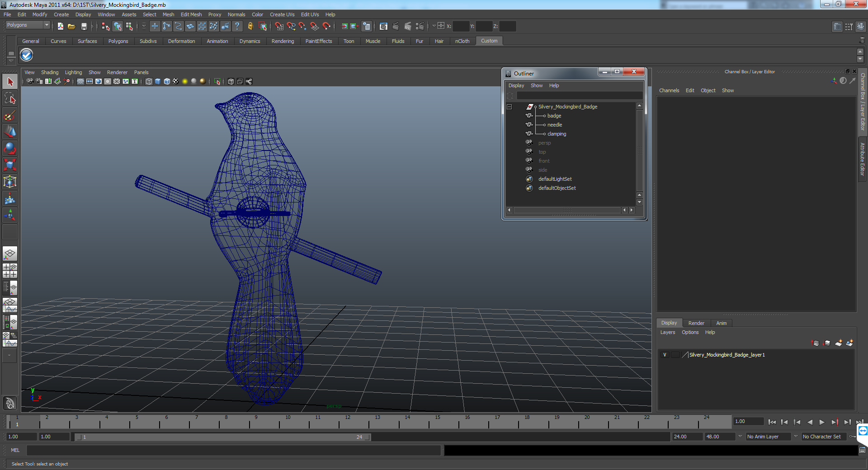Click the MEL command input field
Screen dimensions: 868x470
(234, 450)
